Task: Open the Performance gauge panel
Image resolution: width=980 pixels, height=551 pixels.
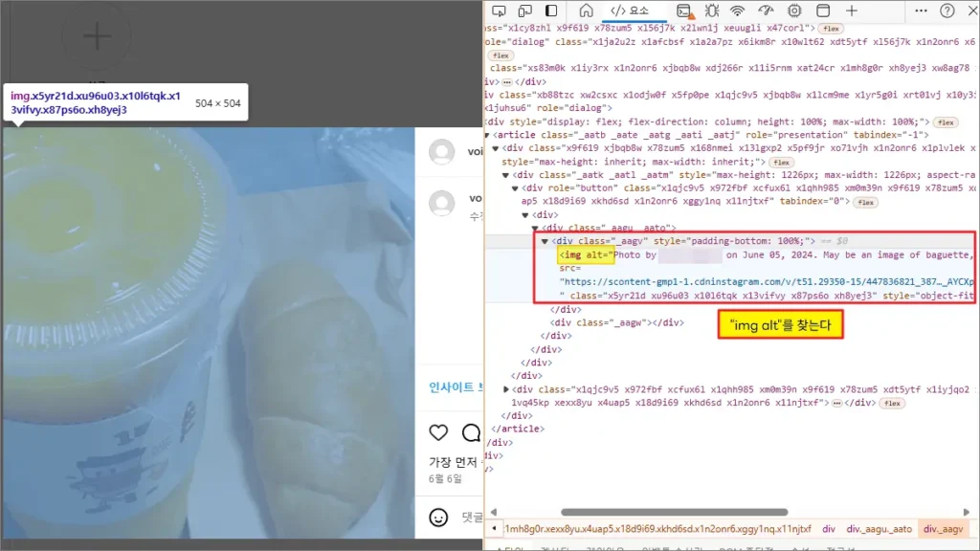Action: [x=766, y=11]
